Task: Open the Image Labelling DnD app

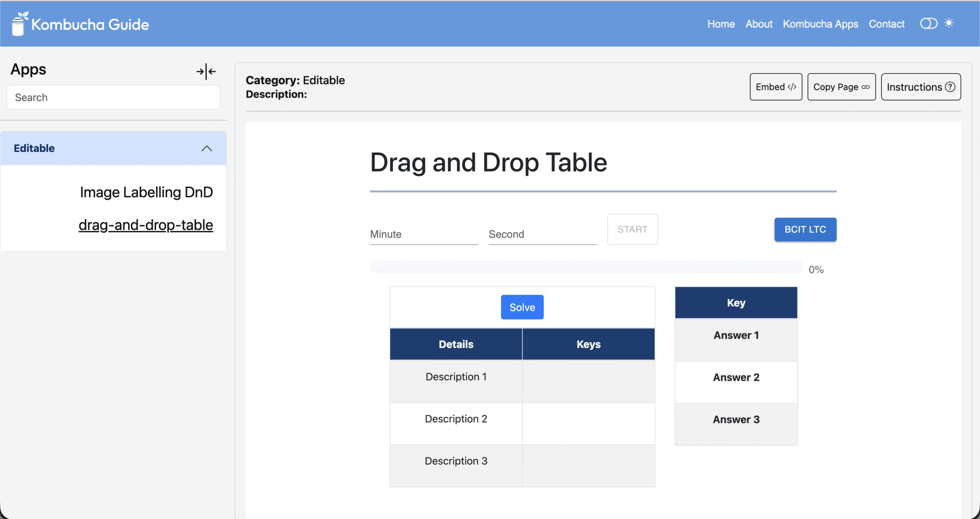Action: (146, 192)
